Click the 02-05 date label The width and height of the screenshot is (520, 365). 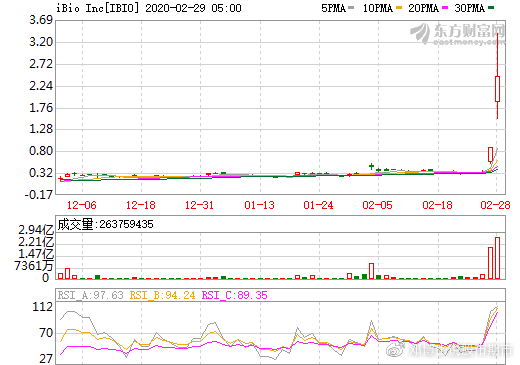tap(377, 205)
